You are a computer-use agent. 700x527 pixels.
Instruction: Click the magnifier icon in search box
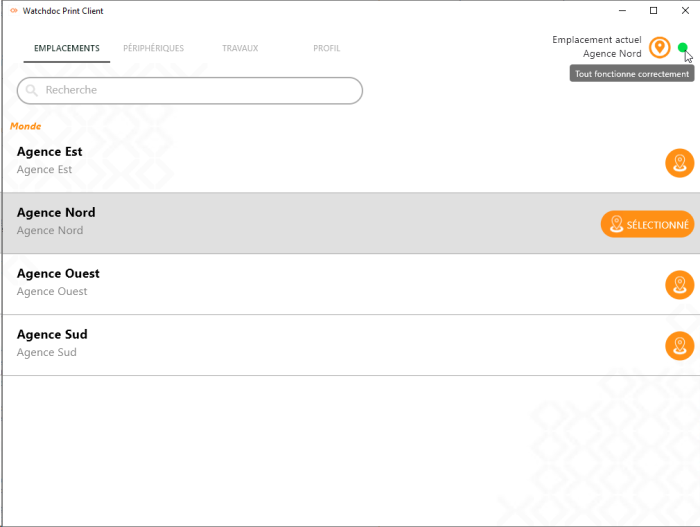point(32,90)
